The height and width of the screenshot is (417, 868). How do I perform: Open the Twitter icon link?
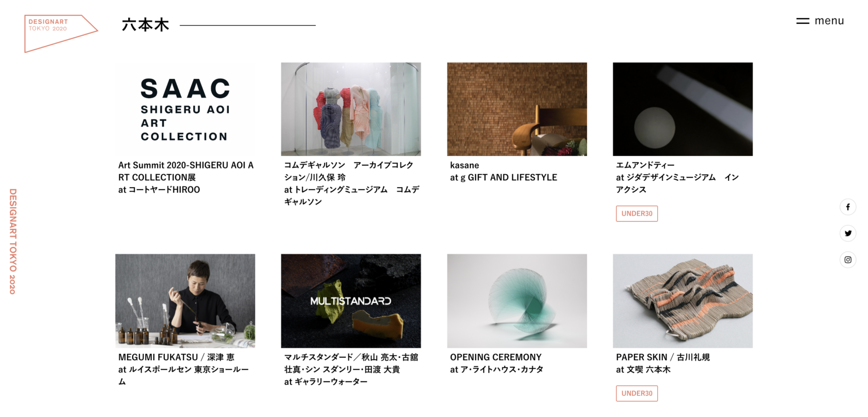(848, 233)
